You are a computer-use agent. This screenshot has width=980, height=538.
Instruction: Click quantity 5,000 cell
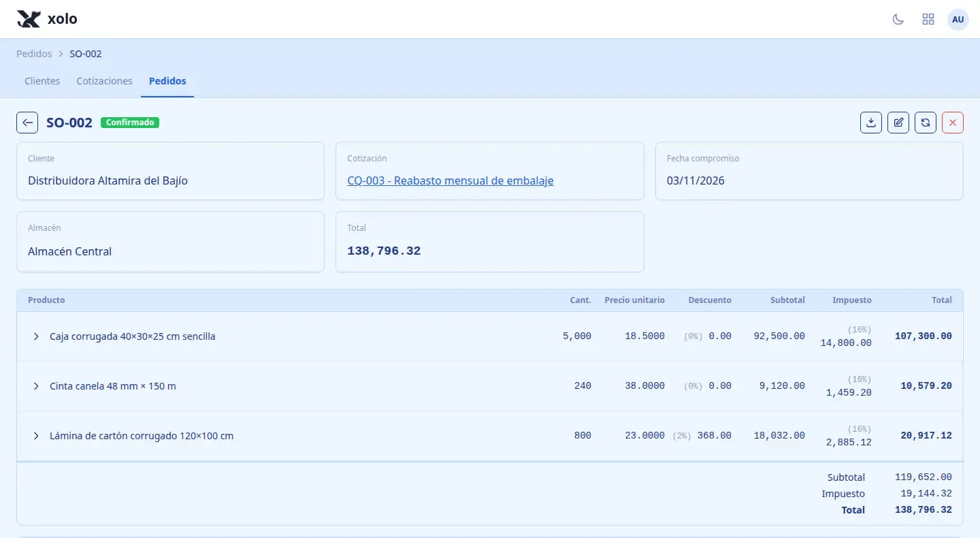tap(577, 336)
